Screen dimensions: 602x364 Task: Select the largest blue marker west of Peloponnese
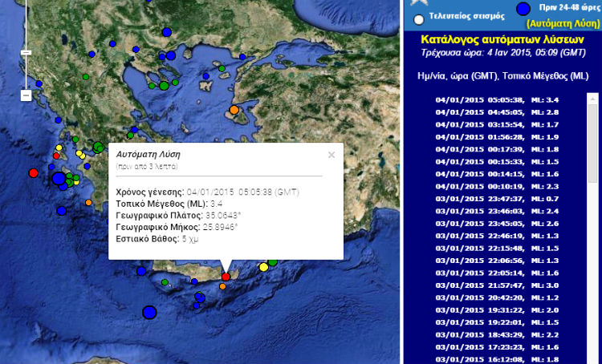tap(59, 179)
